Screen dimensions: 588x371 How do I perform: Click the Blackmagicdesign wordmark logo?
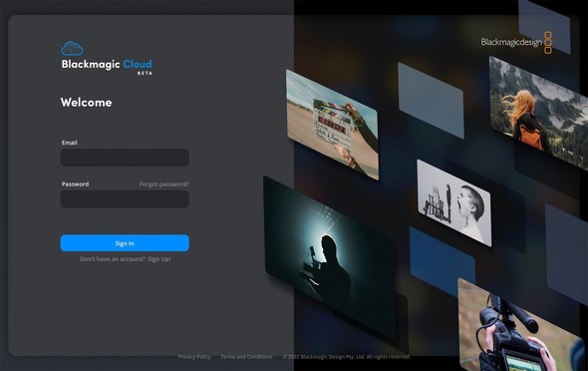[x=511, y=42]
